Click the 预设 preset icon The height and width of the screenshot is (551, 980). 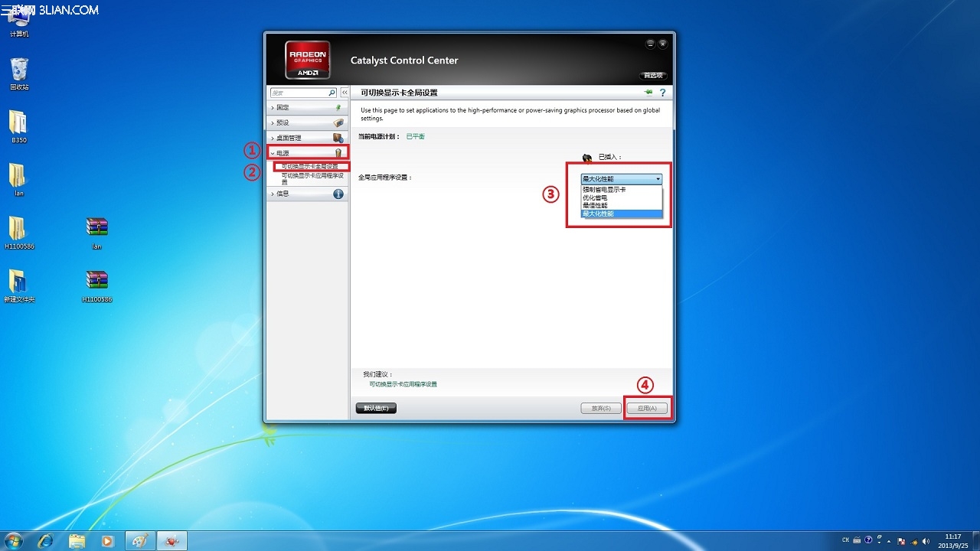pos(338,122)
